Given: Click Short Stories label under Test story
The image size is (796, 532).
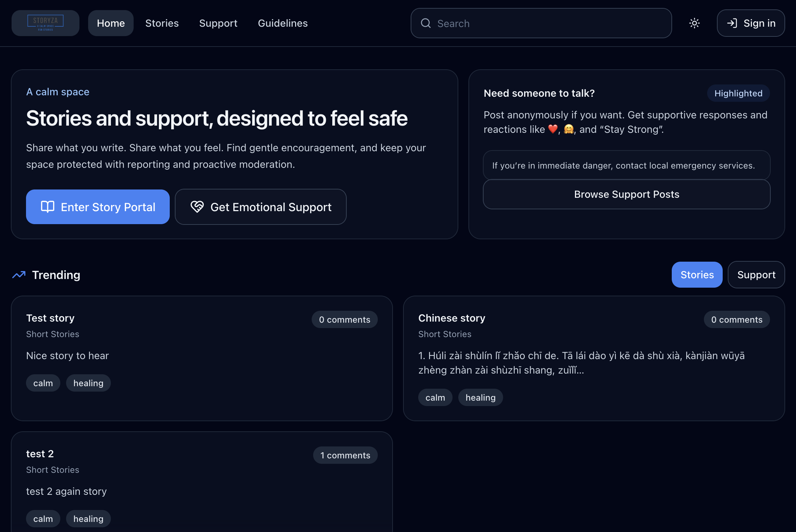Looking at the screenshot, I should pos(52,335).
